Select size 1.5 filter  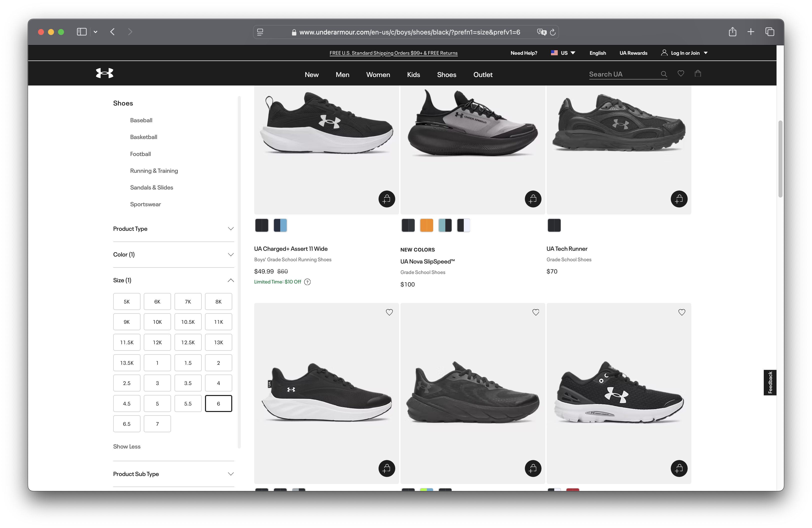[x=188, y=362]
